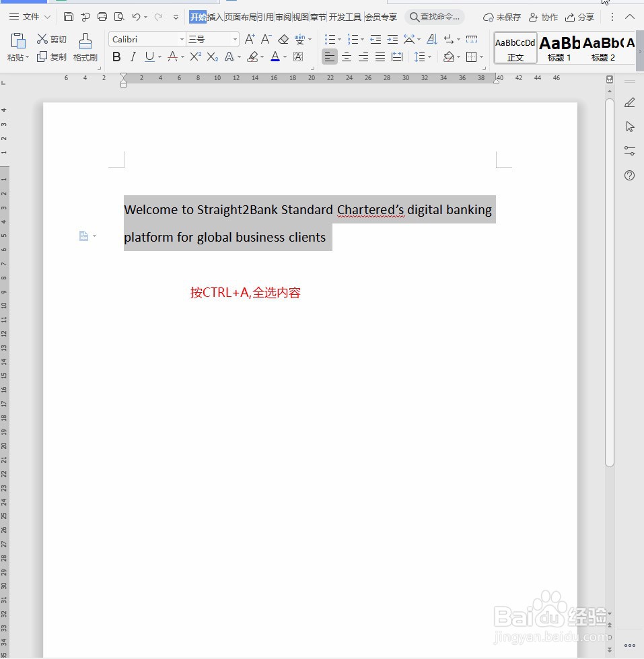Click the selection arrow tool in right sidebar
The width and height of the screenshot is (644, 659).
(630, 127)
